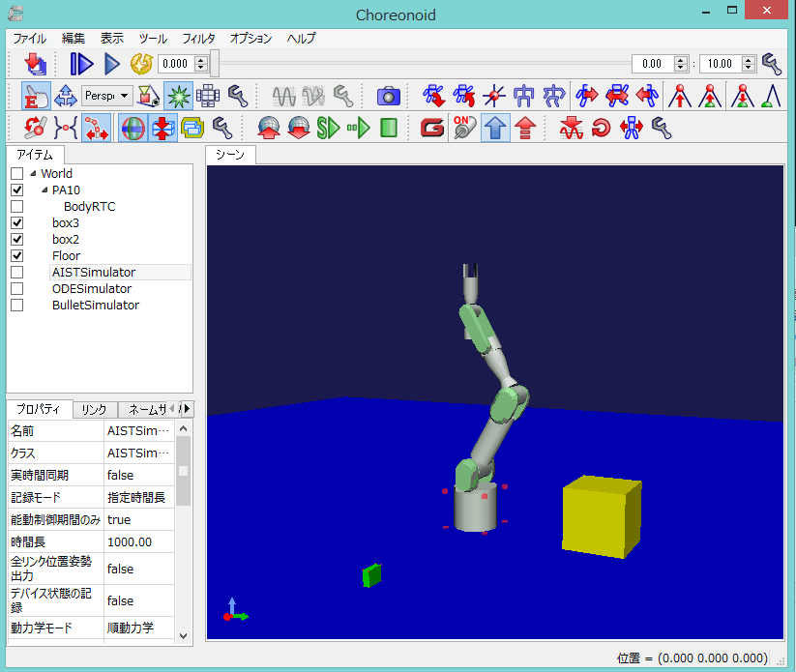Toggle scene edit mode hand icon
This screenshot has width=796, height=672.
click(36, 96)
